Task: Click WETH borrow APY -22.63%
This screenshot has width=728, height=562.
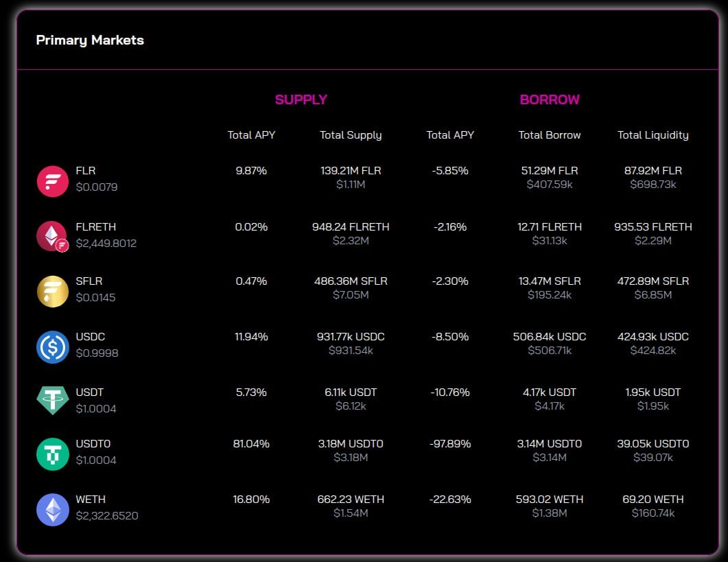Action: (450, 500)
